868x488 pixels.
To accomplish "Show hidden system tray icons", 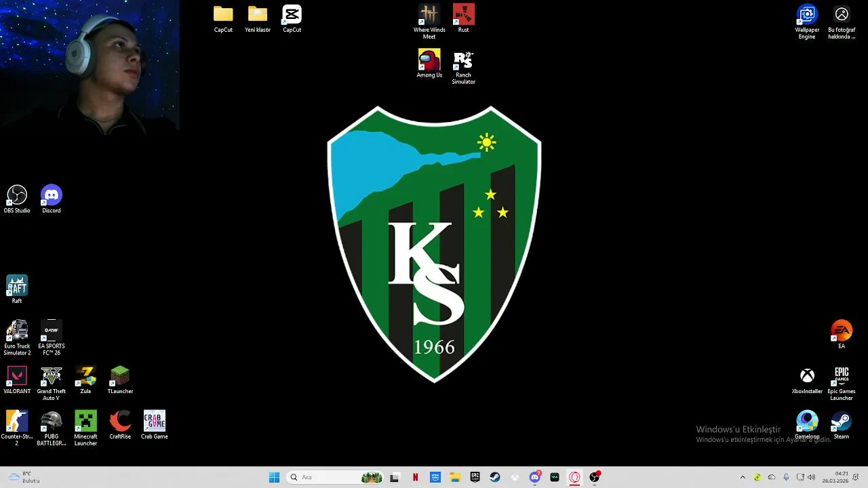I will click(743, 477).
